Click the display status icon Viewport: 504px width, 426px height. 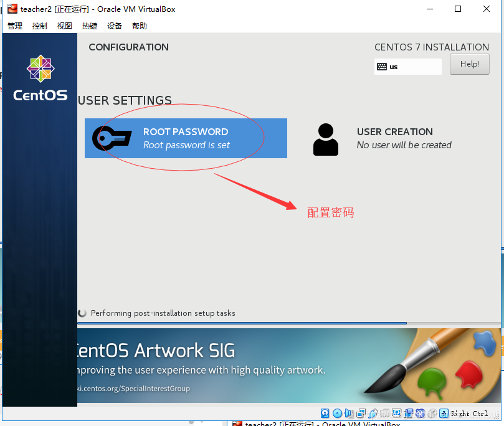(x=397, y=413)
